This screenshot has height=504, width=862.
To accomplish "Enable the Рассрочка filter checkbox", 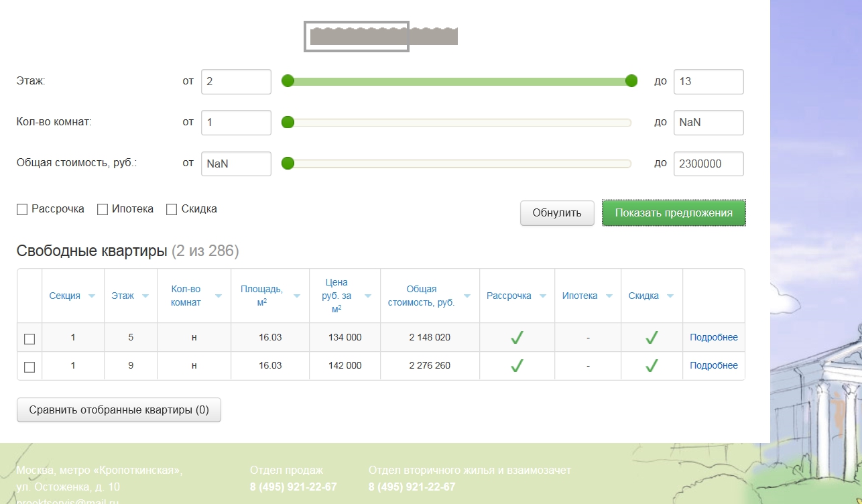I will (x=22, y=210).
